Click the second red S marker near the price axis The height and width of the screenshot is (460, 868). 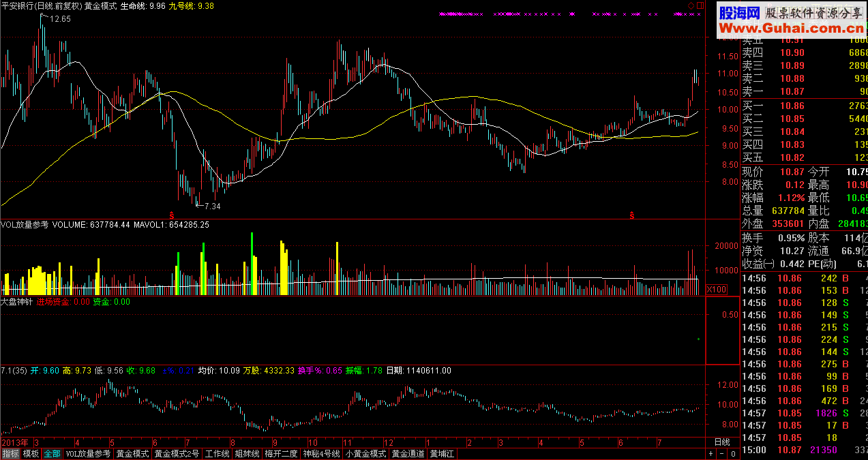click(632, 215)
